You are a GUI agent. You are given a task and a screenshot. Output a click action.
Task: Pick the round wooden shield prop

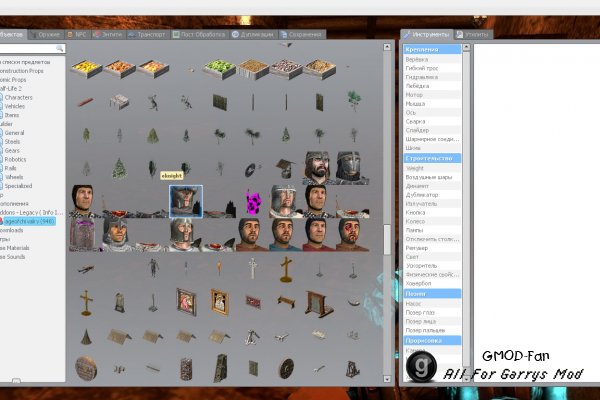[x=86, y=367]
